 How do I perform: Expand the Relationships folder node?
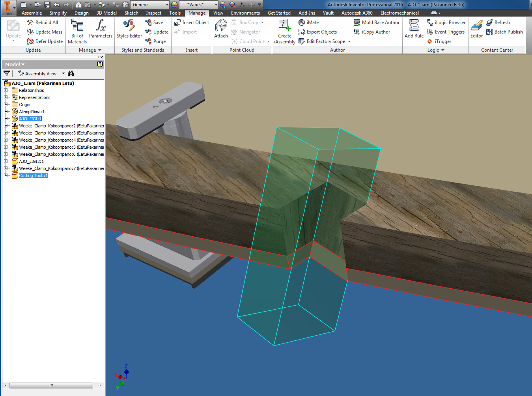(x=6, y=90)
